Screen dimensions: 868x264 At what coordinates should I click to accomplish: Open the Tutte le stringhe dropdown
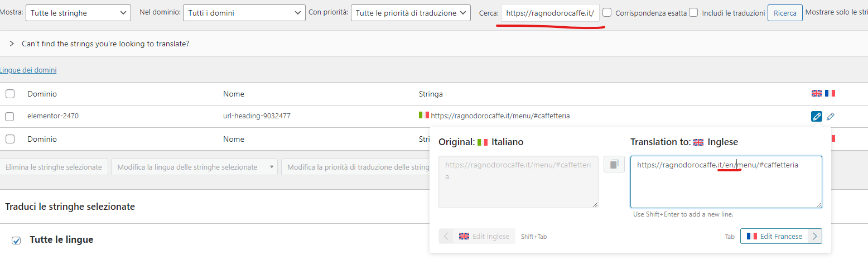pyautogui.click(x=78, y=13)
